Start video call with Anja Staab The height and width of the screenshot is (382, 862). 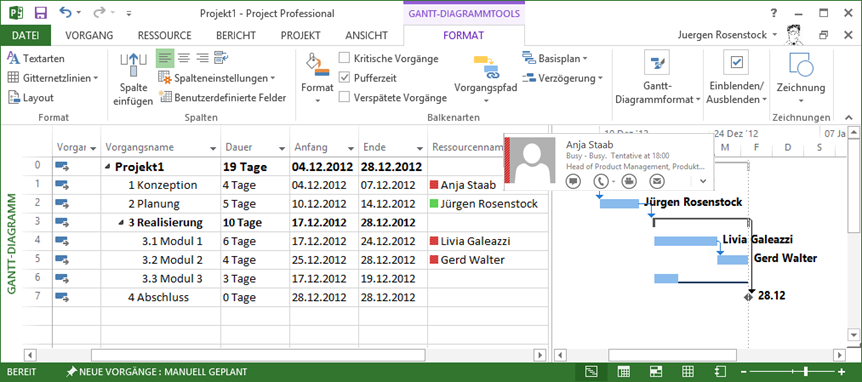point(628,180)
